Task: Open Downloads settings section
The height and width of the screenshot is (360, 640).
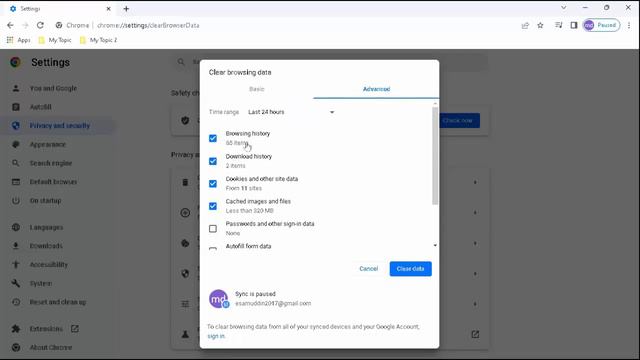Action: tap(46, 246)
